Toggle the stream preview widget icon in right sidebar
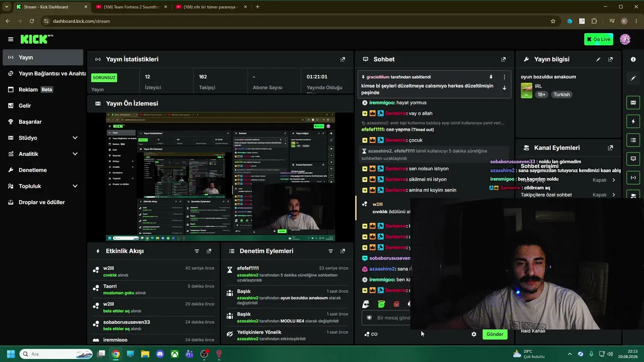This screenshot has width=644, height=362. click(x=633, y=103)
